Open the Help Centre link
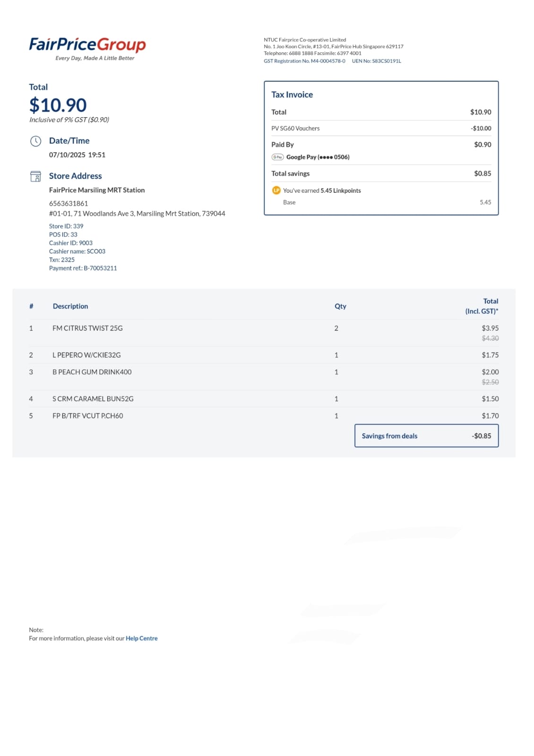The width and height of the screenshot is (534, 756). pos(141,638)
